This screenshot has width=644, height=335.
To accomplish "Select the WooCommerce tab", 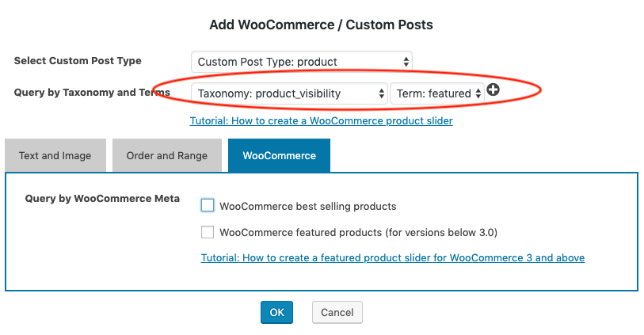I will point(279,156).
